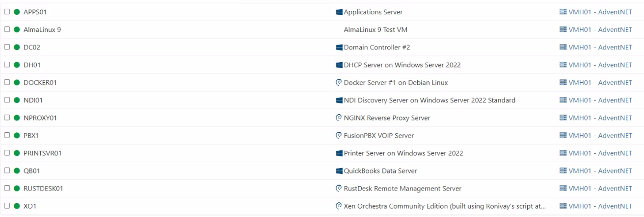This screenshot has width=644, height=217.
Task: Click the Debian swirl beside Xen Orchestra description
Action: 339,206
